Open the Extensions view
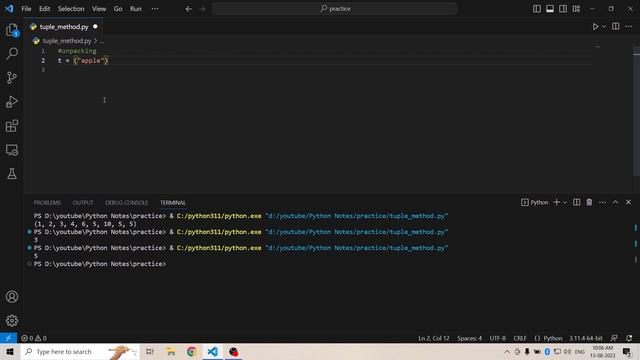The height and width of the screenshot is (360, 640). [12, 126]
